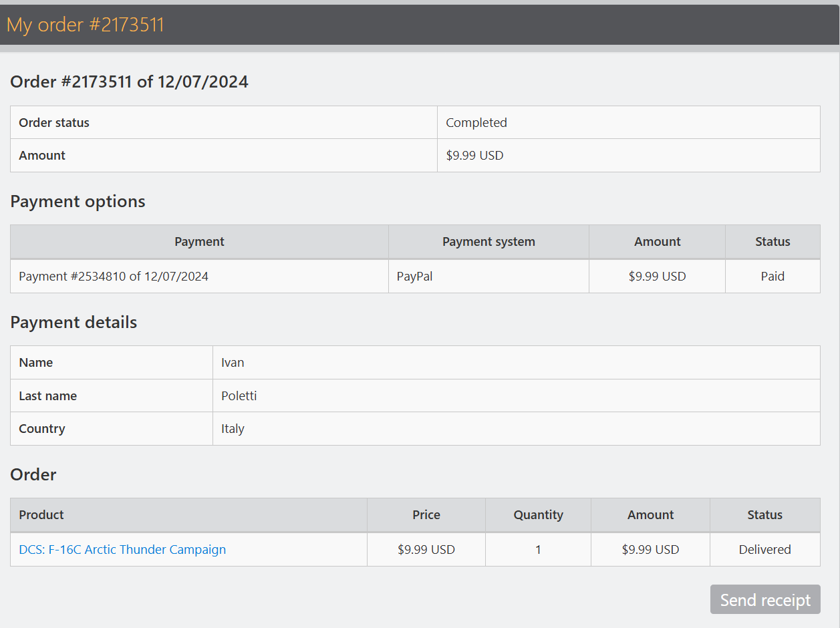This screenshot has height=628, width=840.
Task: Click the $9.99 USD cell under Price column
Action: (426, 549)
